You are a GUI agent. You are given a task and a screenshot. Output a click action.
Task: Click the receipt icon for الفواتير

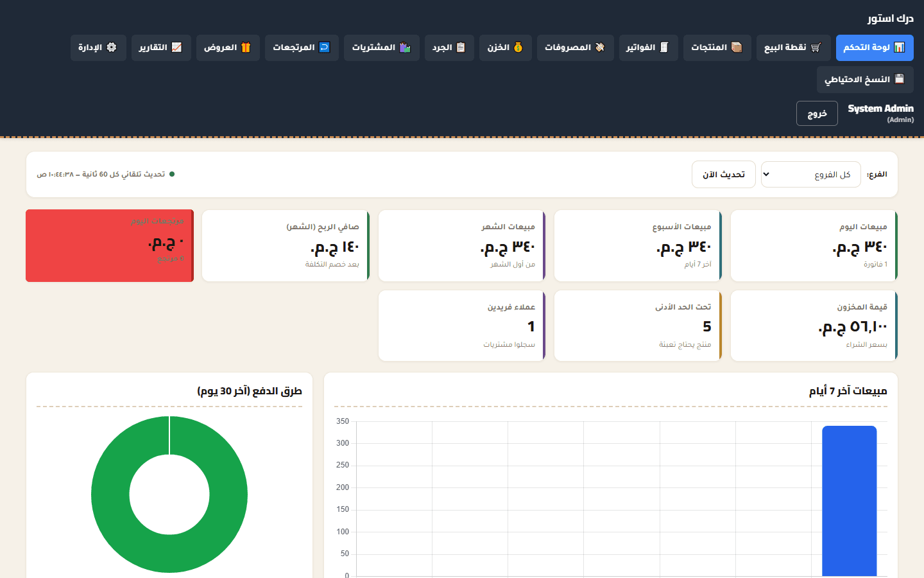tap(664, 48)
